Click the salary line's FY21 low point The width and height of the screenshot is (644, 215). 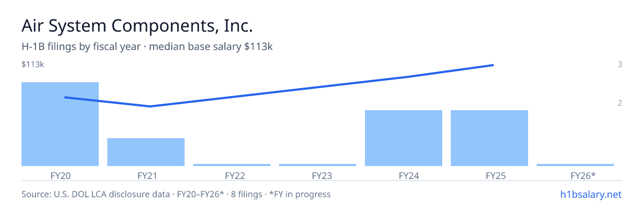click(150, 106)
